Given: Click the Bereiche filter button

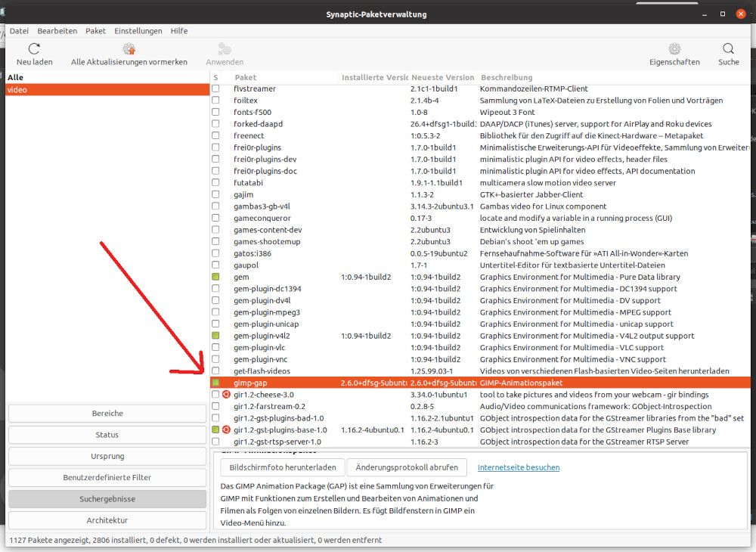Looking at the screenshot, I should [x=107, y=414].
